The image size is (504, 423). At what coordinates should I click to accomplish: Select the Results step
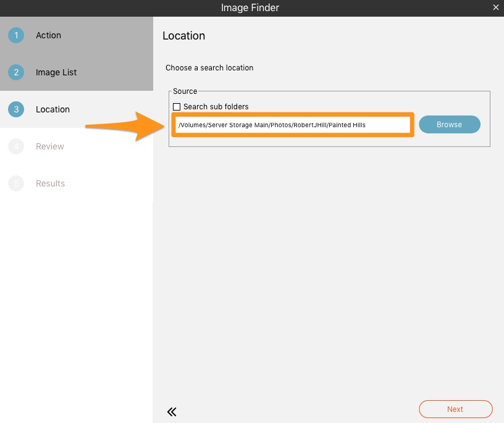tap(77, 183)
